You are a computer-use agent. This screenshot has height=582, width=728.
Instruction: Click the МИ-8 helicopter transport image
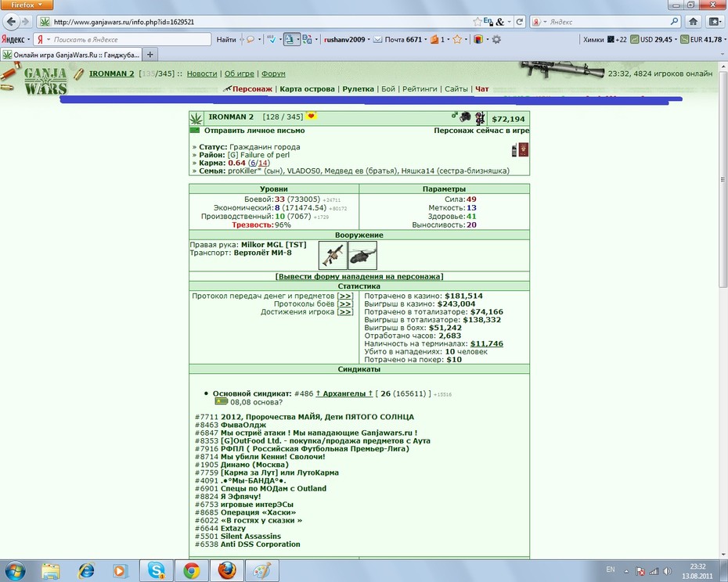(362, 255)
